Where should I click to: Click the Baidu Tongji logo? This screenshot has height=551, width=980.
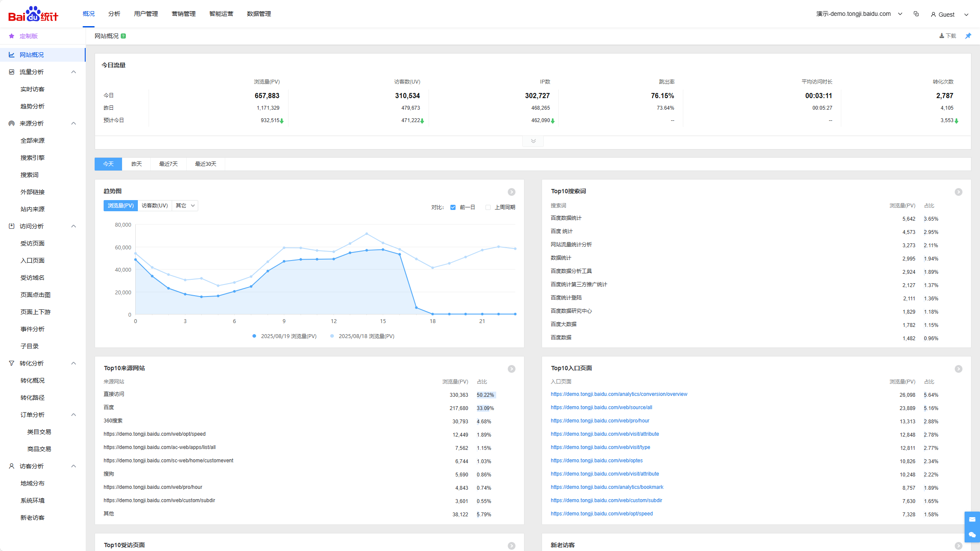tap(33, 14)
